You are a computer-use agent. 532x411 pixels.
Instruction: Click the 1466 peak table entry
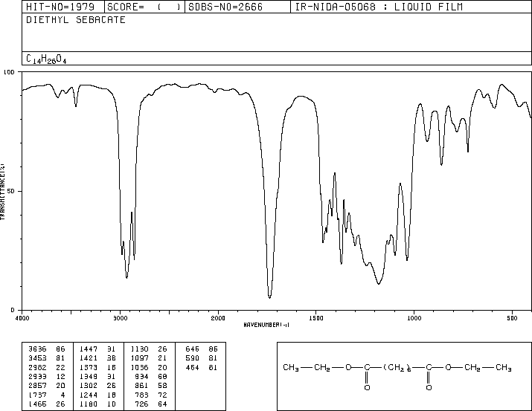pos(46,404)
